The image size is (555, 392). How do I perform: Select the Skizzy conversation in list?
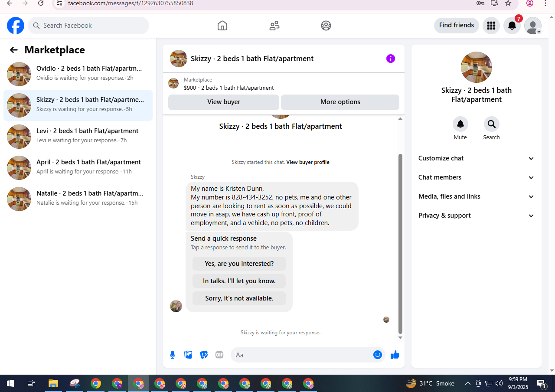pyautogui.click(x=78, y=105)
